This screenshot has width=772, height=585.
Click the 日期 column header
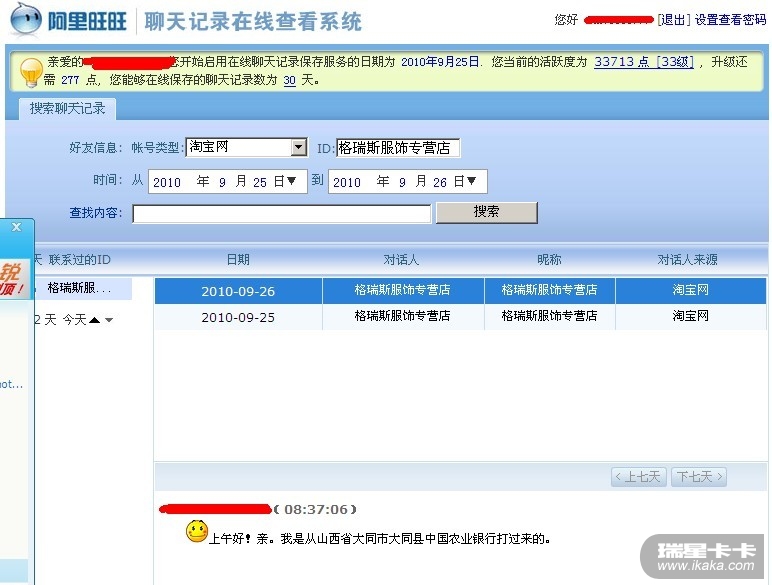click(238, 260)
